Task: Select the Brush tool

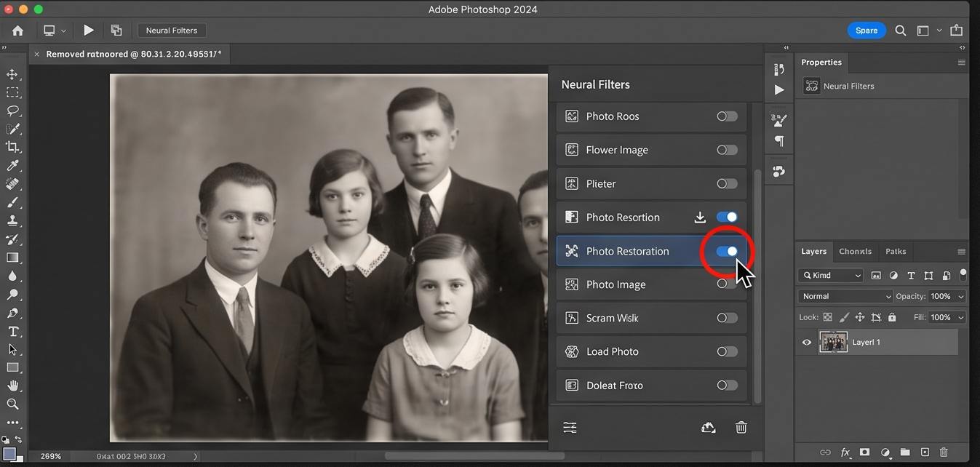Action: 12,202
